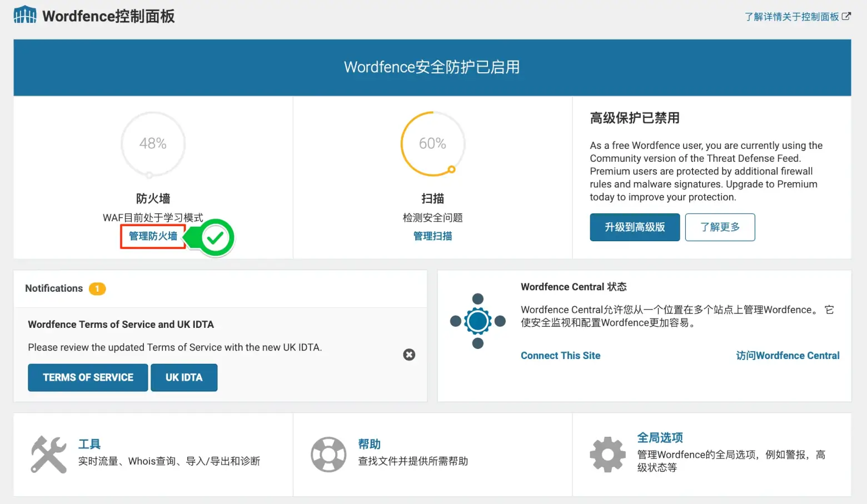Click the Wordfence logo icon
Image resolution: width=867 pixels, height=504 pixels.
pyautogui.click(x=24, y=14)
